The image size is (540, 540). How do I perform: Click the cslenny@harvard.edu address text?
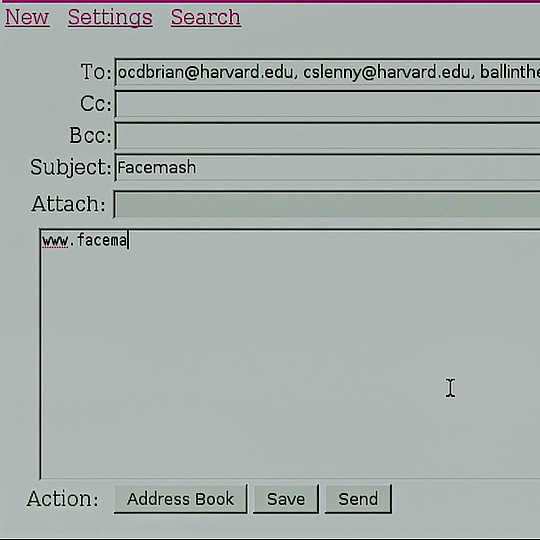tap(386, 72)
